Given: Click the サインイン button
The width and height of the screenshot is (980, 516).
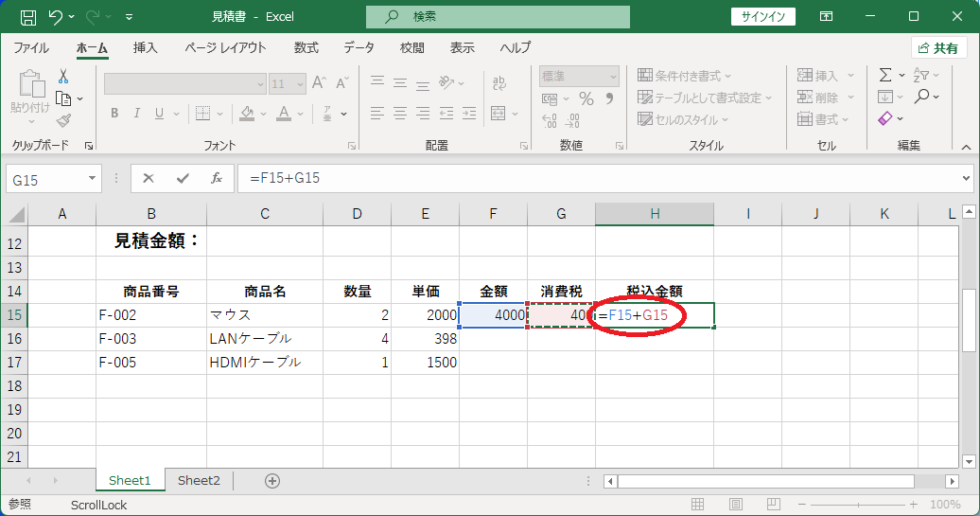Looking at the screenshot, I should click(763, 17).
